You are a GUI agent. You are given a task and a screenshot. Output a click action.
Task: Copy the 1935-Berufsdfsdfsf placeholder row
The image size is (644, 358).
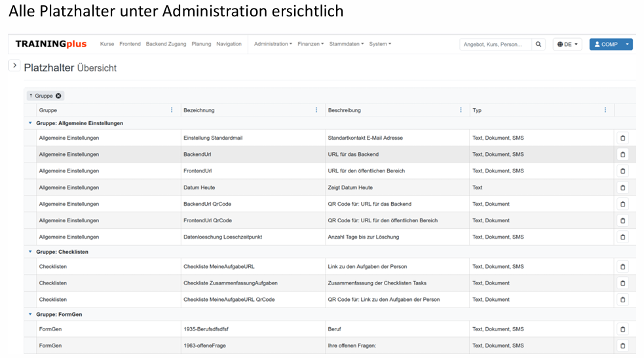coord(622,329)
